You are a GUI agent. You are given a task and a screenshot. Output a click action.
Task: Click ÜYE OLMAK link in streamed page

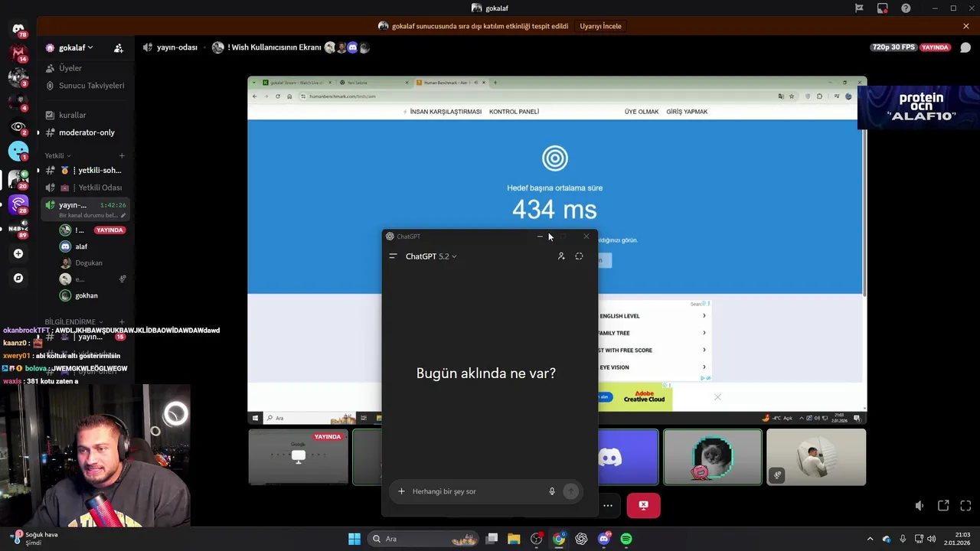click(x=642, y=112)
